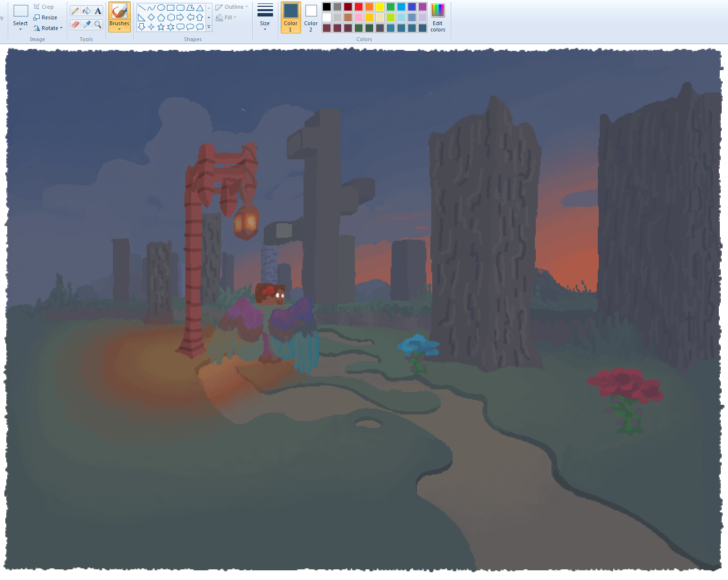Choose the oval shape
This screenshot has width=728, height=580.
(x=161, y=8)
